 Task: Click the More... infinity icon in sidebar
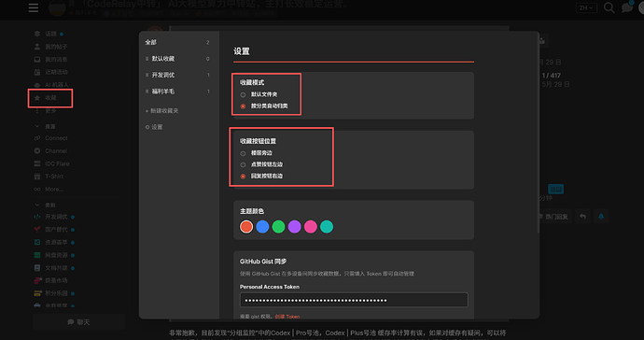point(37,189)
